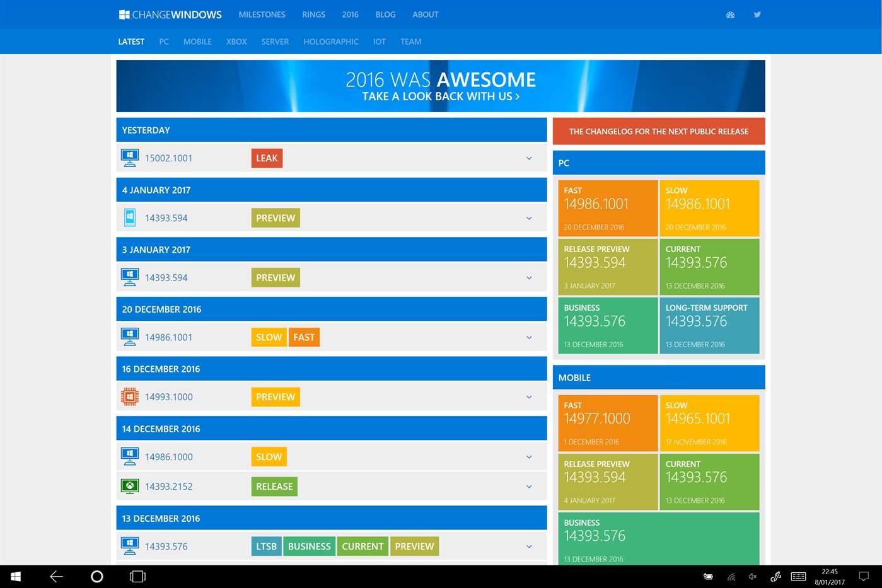Expand the 14993.1000 build row
The image size is (882, 588).
pyautogui.click(x=529, y=397)
